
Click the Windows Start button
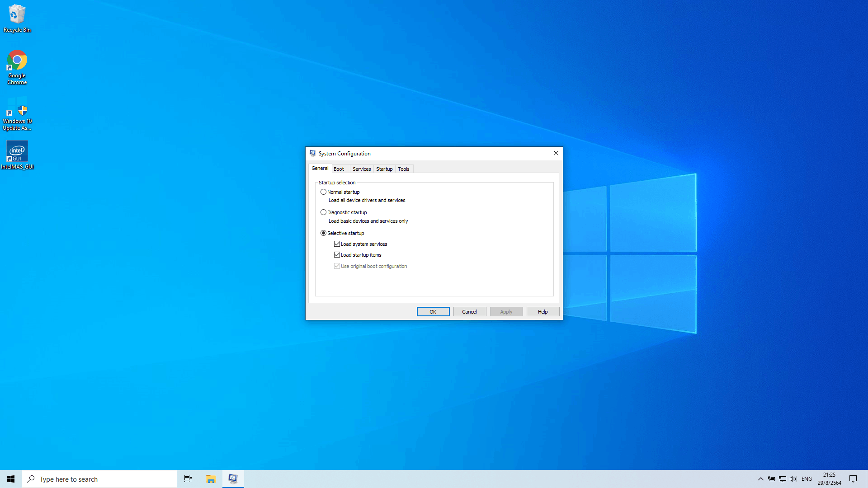(11, 479)
